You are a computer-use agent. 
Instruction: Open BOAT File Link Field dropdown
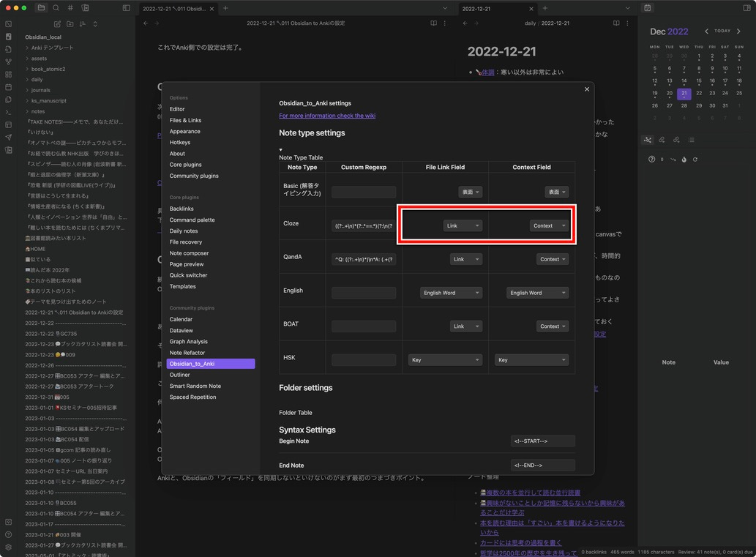[x=465, y=326]
